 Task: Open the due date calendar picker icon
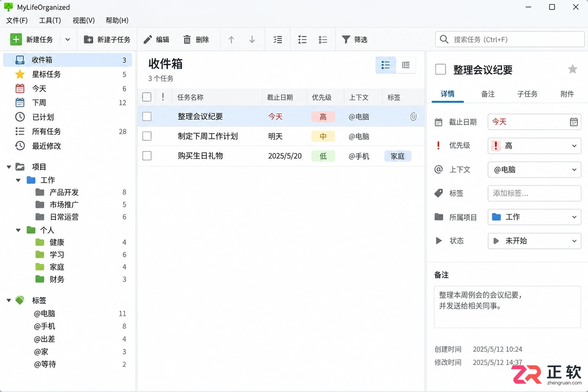574,122
